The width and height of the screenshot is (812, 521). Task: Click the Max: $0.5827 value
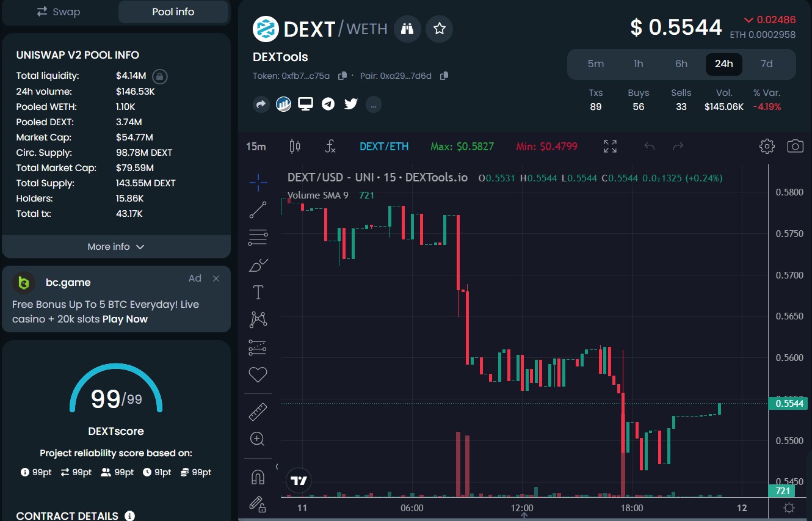pyautogui.click(x=462, y=147)
